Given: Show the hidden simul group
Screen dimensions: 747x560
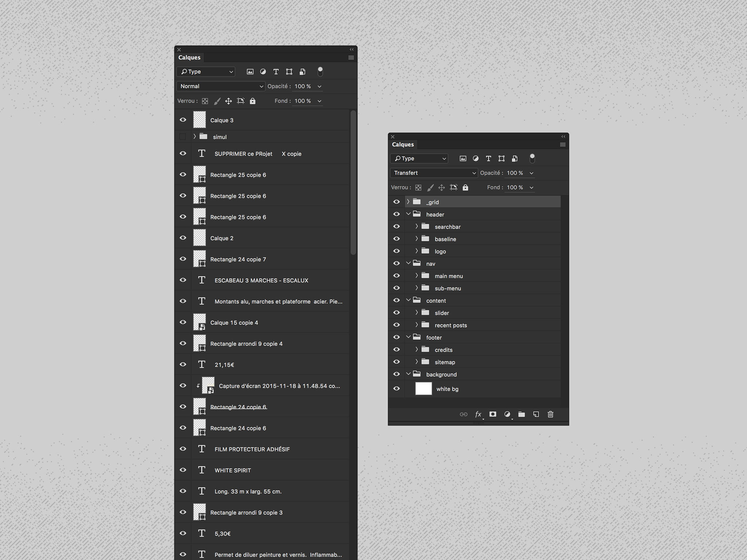Looking at the screenshot, I should [183, 137].
